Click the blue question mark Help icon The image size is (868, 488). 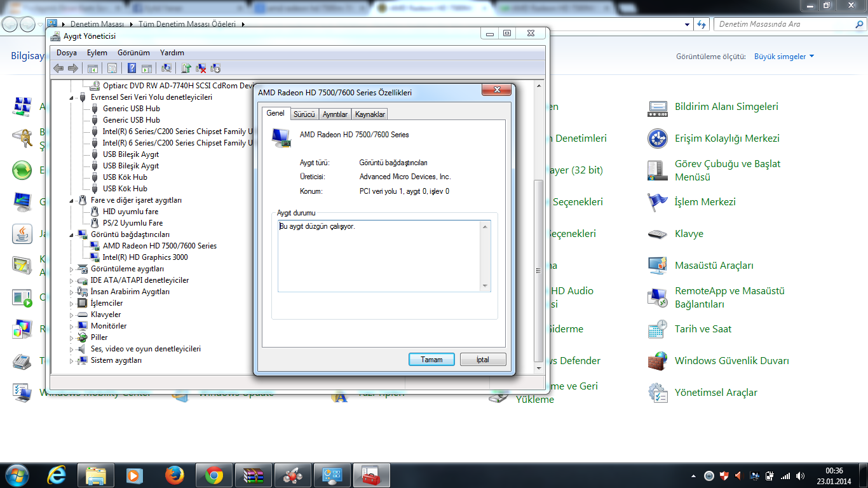[132, 68]
